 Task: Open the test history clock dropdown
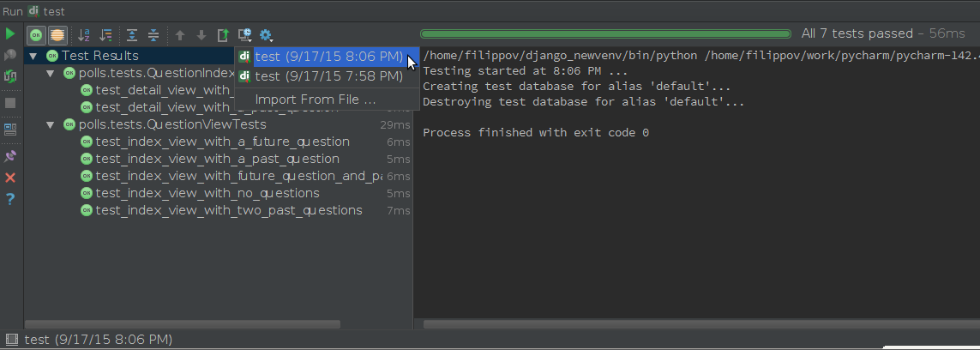tap(245, 35)
